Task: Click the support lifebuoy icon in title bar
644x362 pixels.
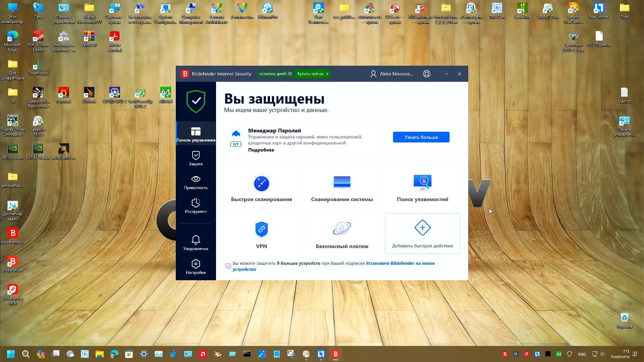Action: click(x=426, y=74)
